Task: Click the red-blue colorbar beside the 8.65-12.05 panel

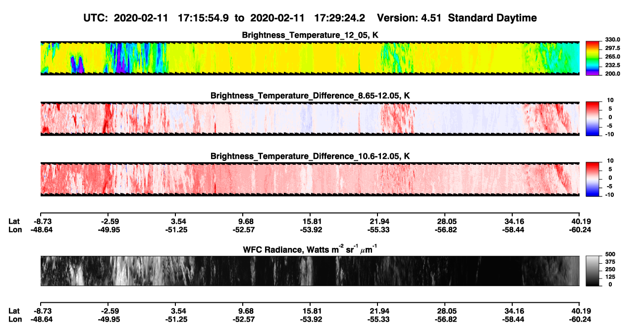Action: coord(593,119)
